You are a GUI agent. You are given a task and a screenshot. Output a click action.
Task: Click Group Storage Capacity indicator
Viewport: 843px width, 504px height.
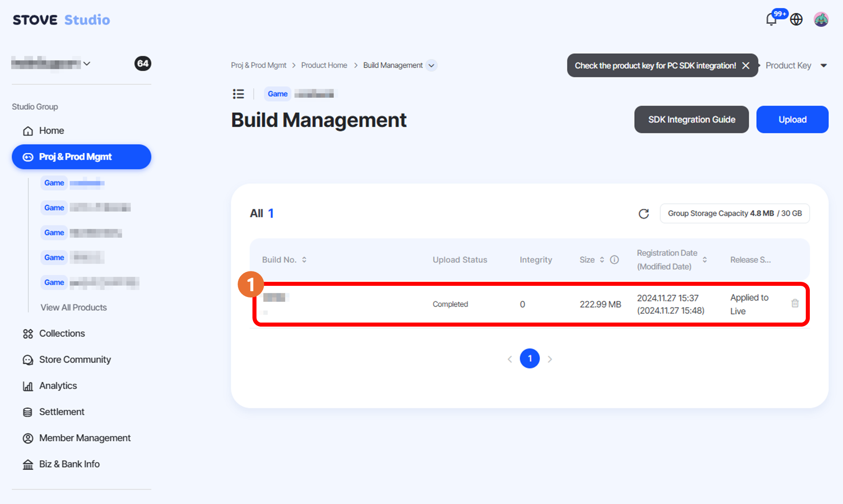[734, 213]
